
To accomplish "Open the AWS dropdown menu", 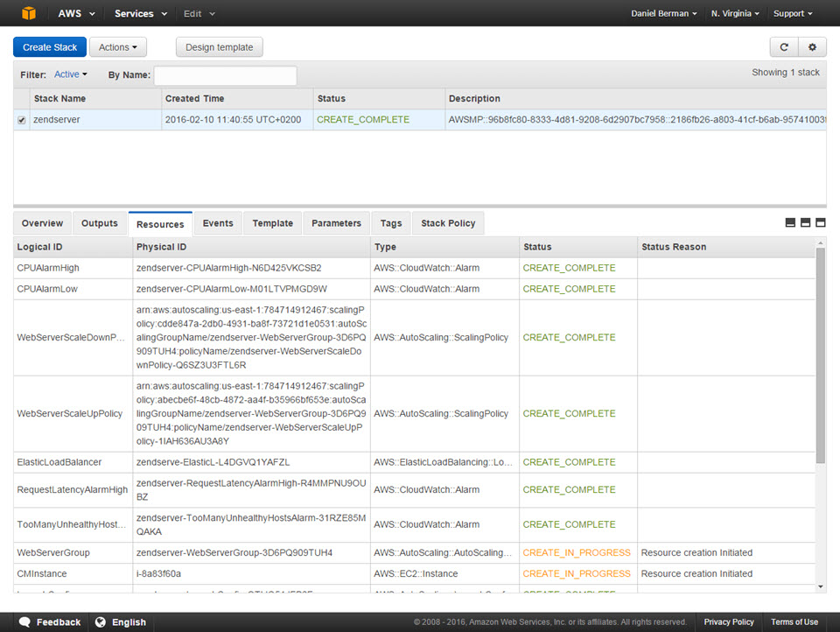I will 76,13.
